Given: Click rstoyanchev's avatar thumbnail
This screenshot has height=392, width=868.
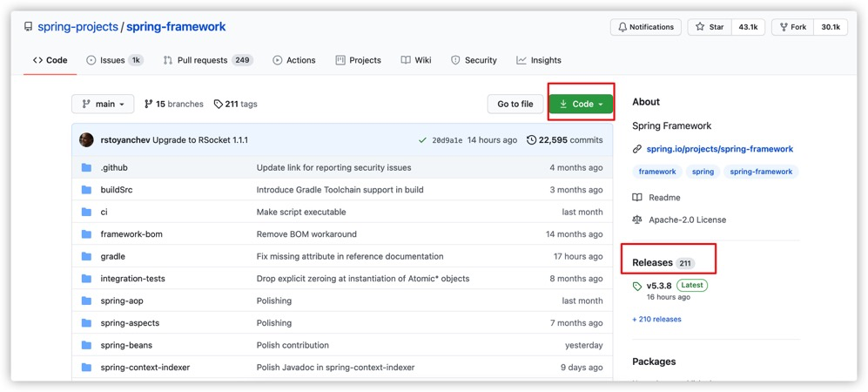Looking at the screenshot, I should 86,140.
